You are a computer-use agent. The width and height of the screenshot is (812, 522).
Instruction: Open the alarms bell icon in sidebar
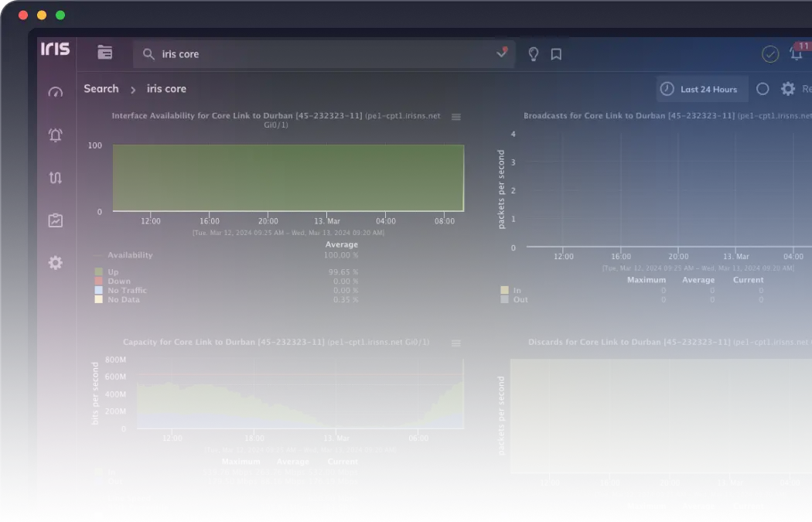55,135
